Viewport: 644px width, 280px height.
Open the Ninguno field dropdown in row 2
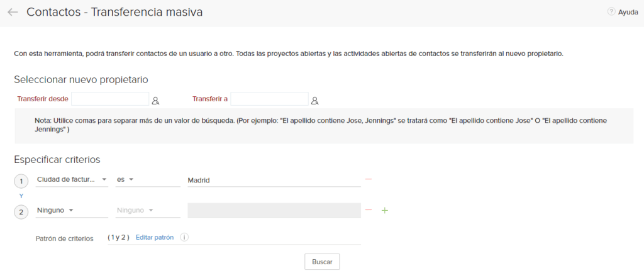point(72,210)
